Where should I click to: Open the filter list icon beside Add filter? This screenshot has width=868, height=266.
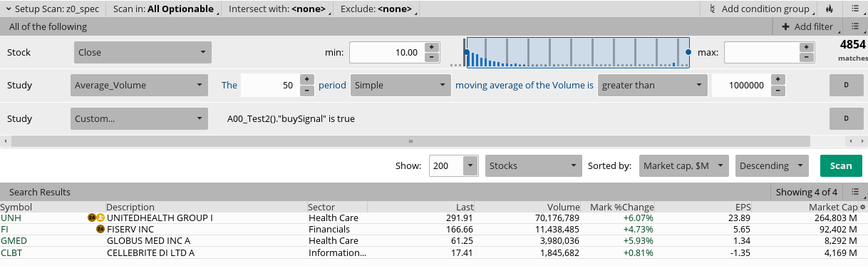(855, 26)
